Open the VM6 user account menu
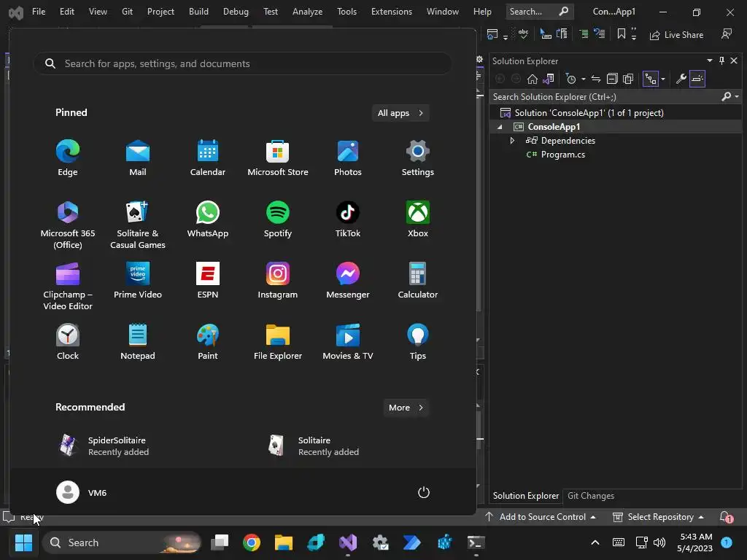 (82, 492)
